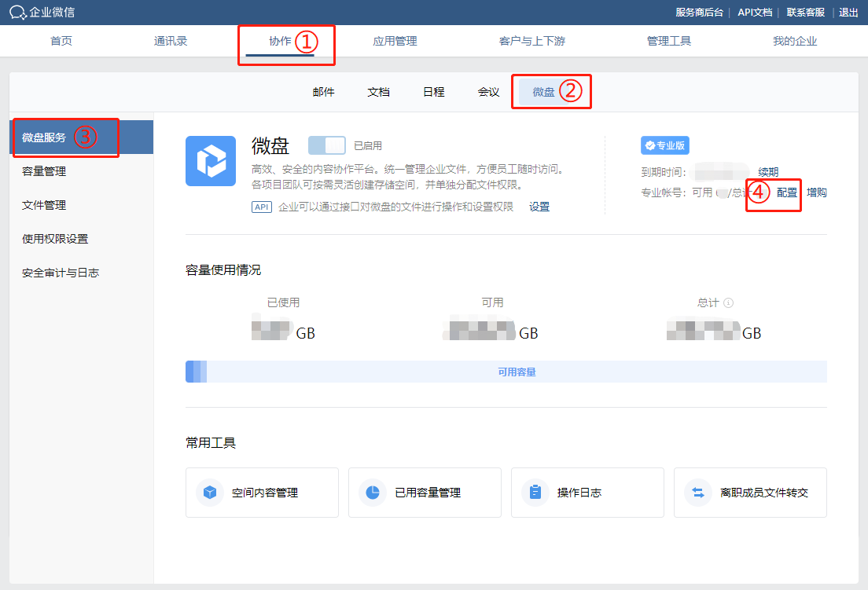Select 微盘服务 in the sidebar

coord(82,137)
